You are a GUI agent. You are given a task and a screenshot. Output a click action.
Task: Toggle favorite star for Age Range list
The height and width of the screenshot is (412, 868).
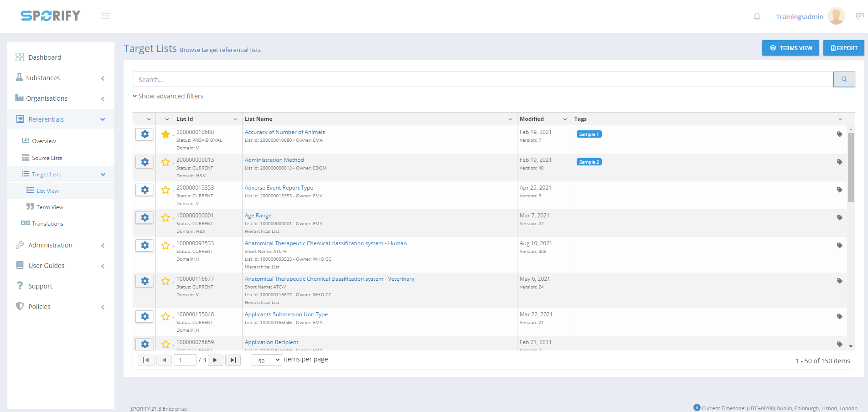click(x=165, y=218)
